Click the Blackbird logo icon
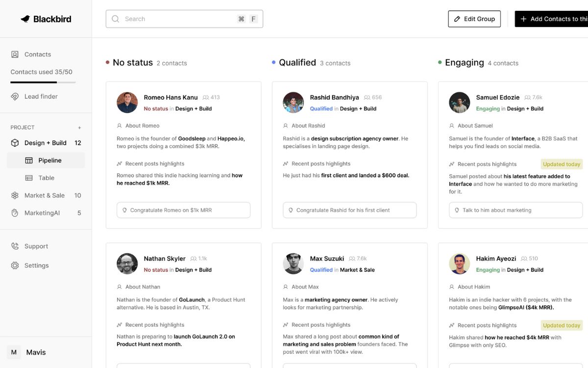The height and width of the screenshot is (368, 588). [x=25, y=19]
